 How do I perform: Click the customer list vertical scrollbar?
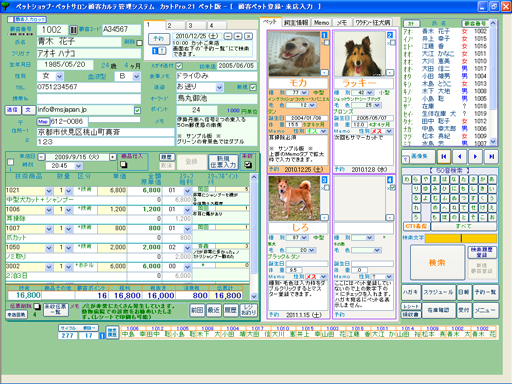pyautogui.click(x=493, y=83)
